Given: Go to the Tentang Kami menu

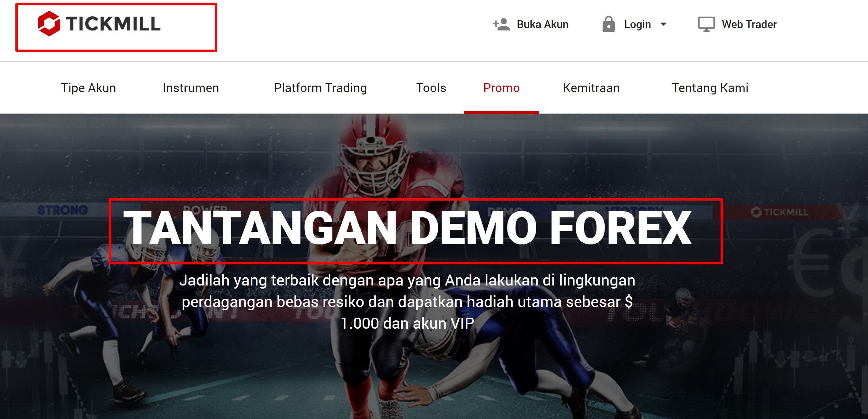Looking at the screenshot, I should point(710,88).
